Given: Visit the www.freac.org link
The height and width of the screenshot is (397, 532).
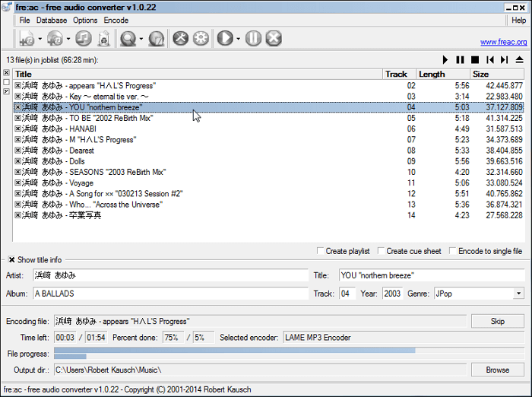Looking at the screenshot, I should (x=503, y=43).
